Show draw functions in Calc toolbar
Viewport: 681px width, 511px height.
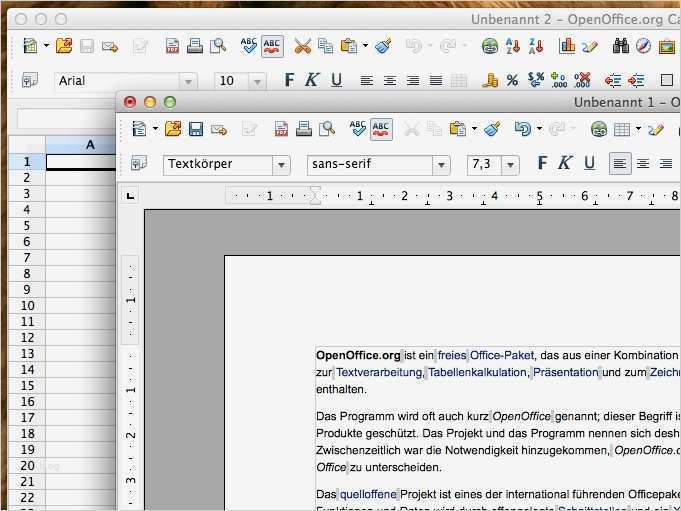coord(590,46)
